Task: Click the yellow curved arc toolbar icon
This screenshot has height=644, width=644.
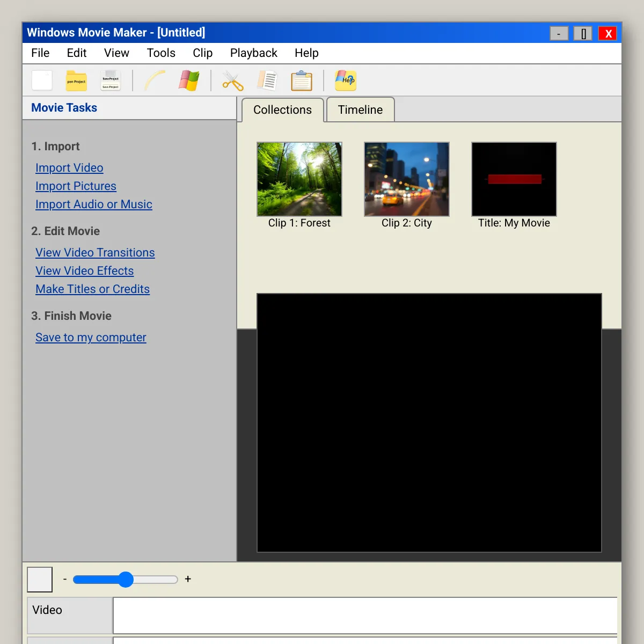Action: 155,80
